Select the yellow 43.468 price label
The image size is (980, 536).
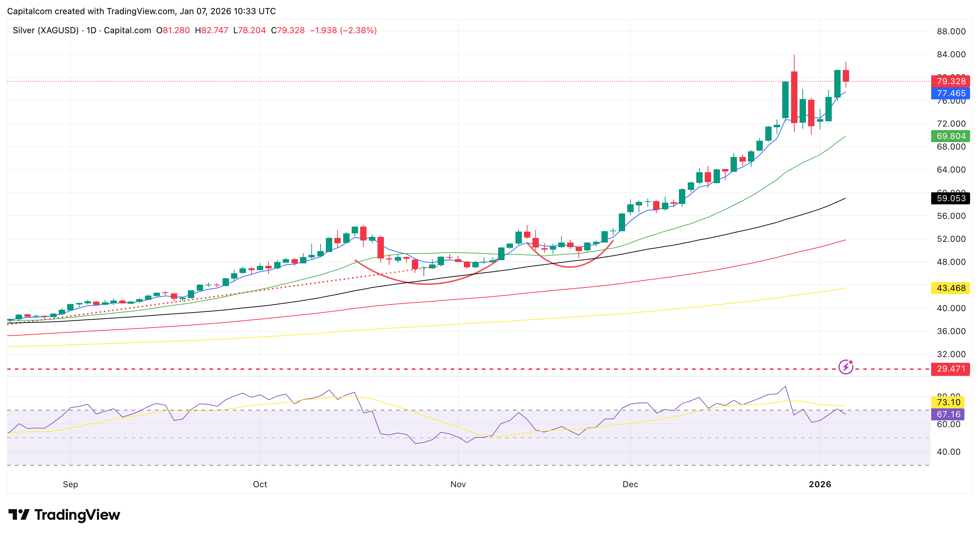(x=950, y=288)
